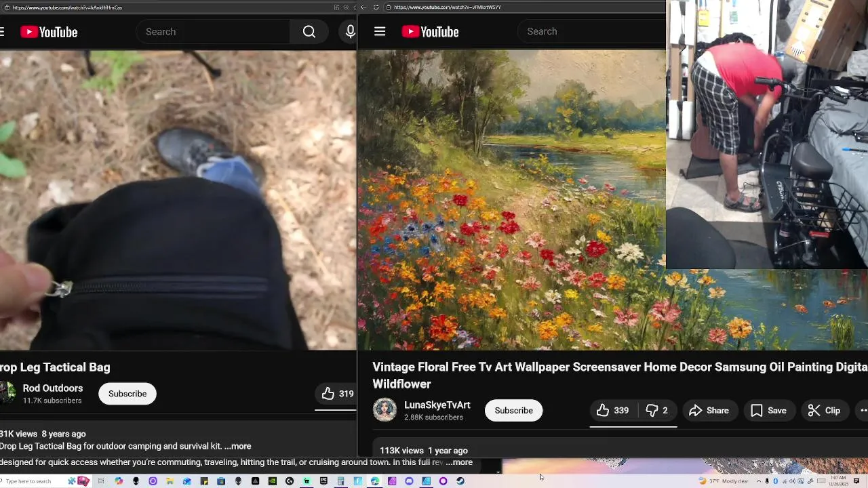The image size is (868, 488).
Task: Switch to Microsoft Edge taskbar icon
Action: 374,481
